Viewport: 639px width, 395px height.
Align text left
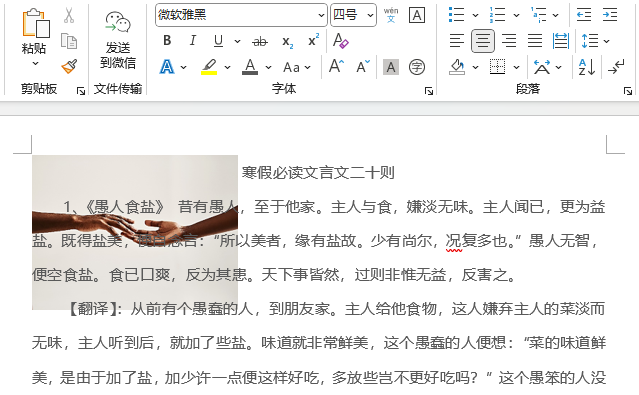point(456,41)
